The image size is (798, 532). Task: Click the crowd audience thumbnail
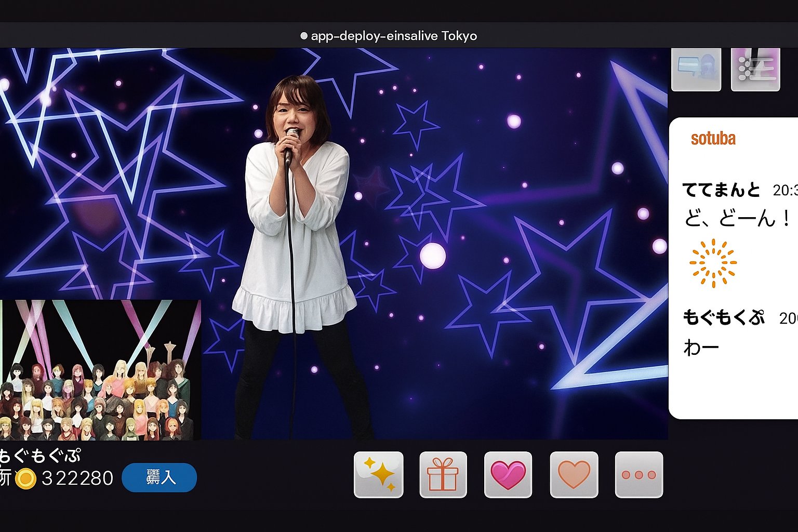tap(100, 370)
